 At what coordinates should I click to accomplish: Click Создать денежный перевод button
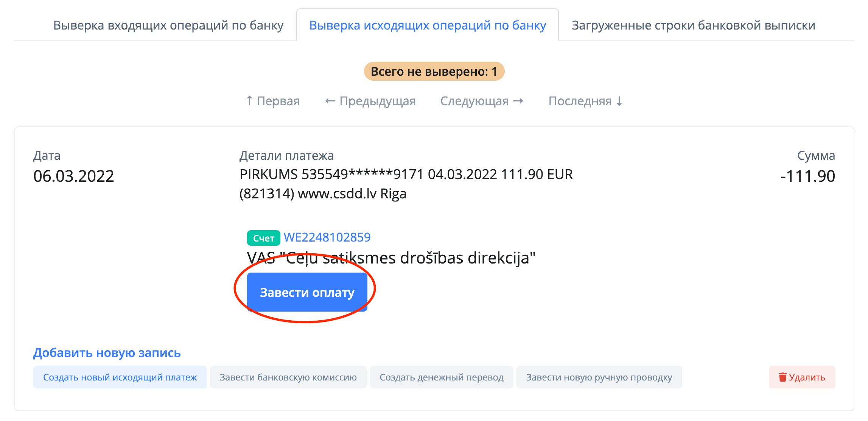[442, 377]
